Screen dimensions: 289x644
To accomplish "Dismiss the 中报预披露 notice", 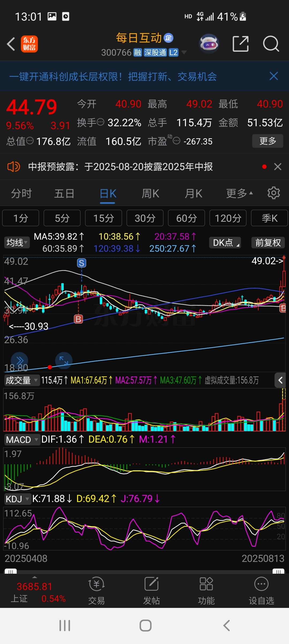I will (x=278, y=167).
